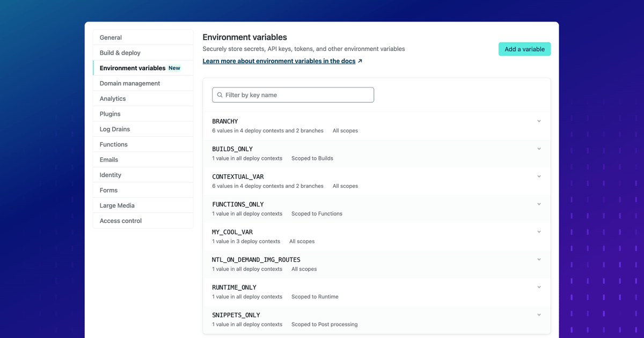
Task: Click the search magnifier icon in filter box
Action: tap(219, 95)
